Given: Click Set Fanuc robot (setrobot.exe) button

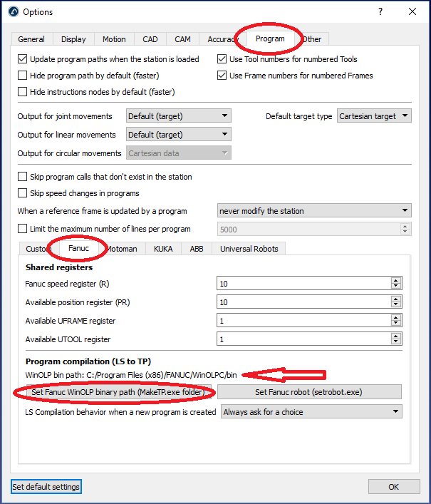Looking at the screenshot, I should point(309,392).
